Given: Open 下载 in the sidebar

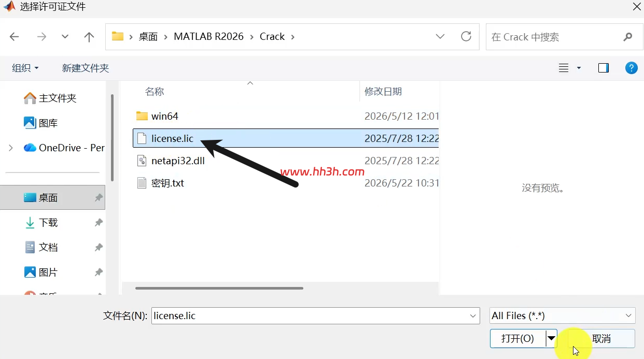Looking at the screenshot, I should click(41, 222).
